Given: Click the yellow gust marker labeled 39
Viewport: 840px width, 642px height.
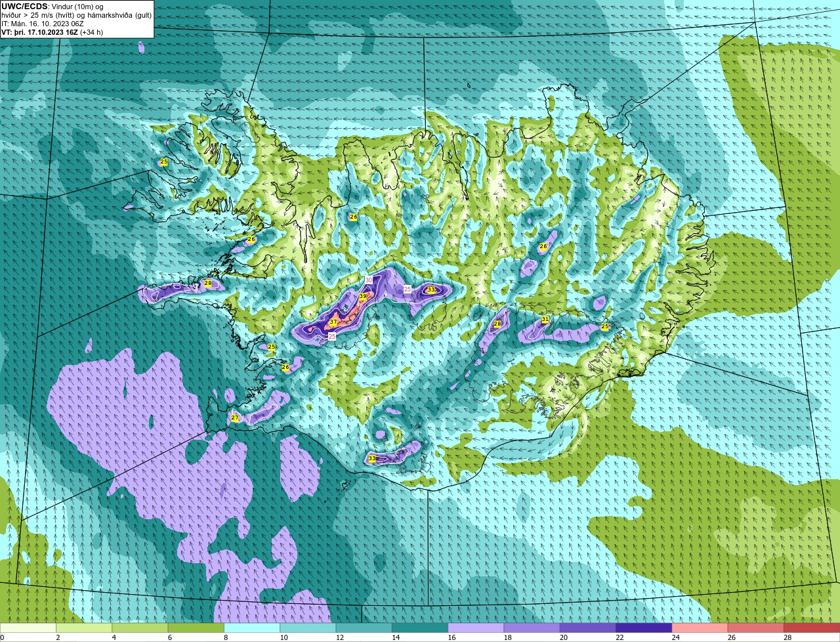Looking at the screenshot, I should pyautogui.click(x=363, y=297).
